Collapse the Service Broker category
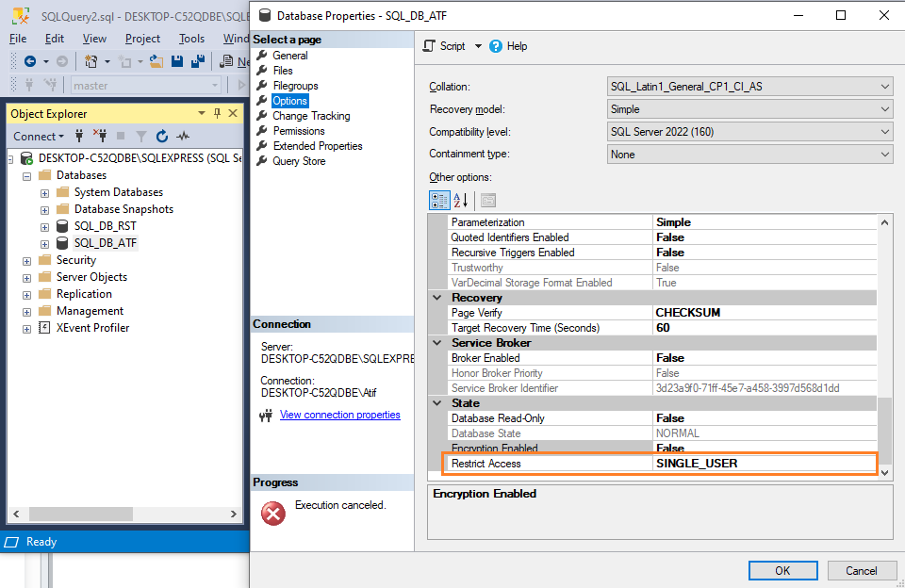 tap(437, 343)
